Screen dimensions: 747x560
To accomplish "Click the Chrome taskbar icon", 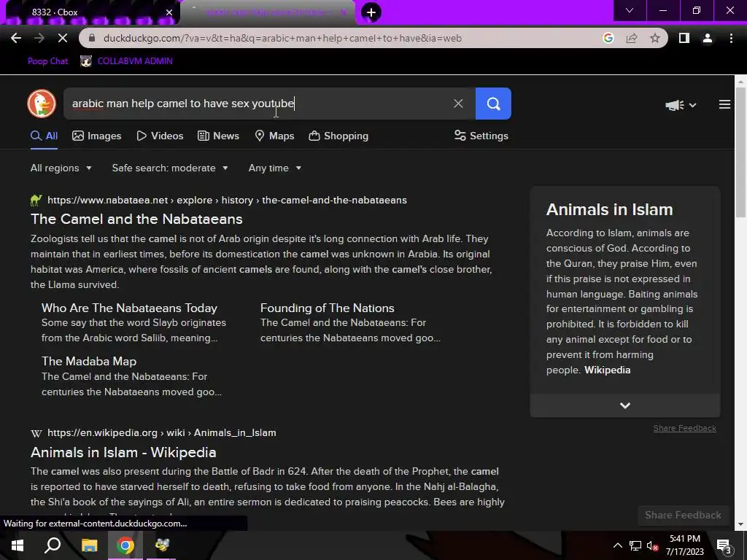I will coord(125,545).
